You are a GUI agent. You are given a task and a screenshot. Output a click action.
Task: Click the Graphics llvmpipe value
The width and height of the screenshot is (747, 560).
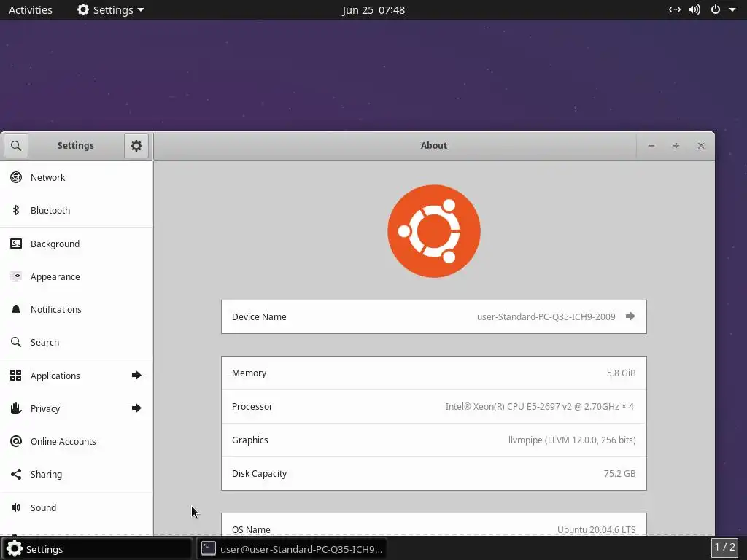click(x=572, y=440)
